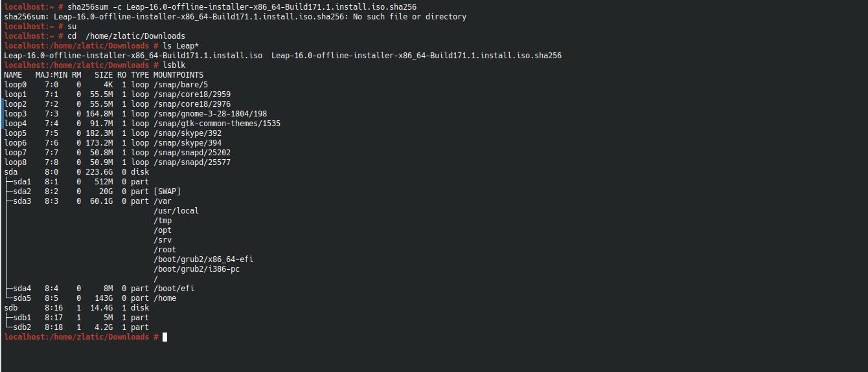Screen dimensions: 868x372
Task: Click the /snap/snapd/25577 mountpoint
Action: point(192,162)
